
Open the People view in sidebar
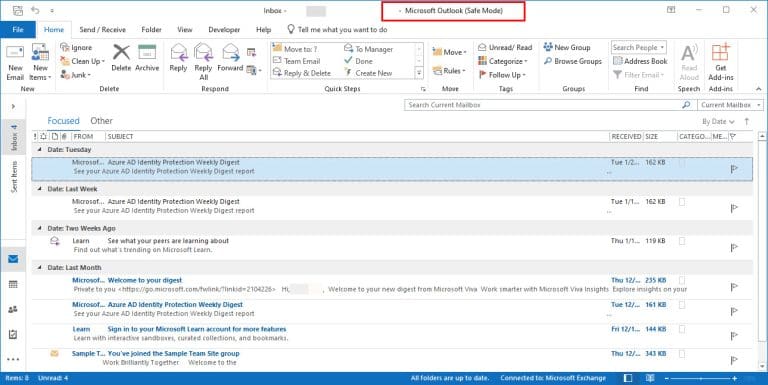pyautogui.click(x=13, y=310)
